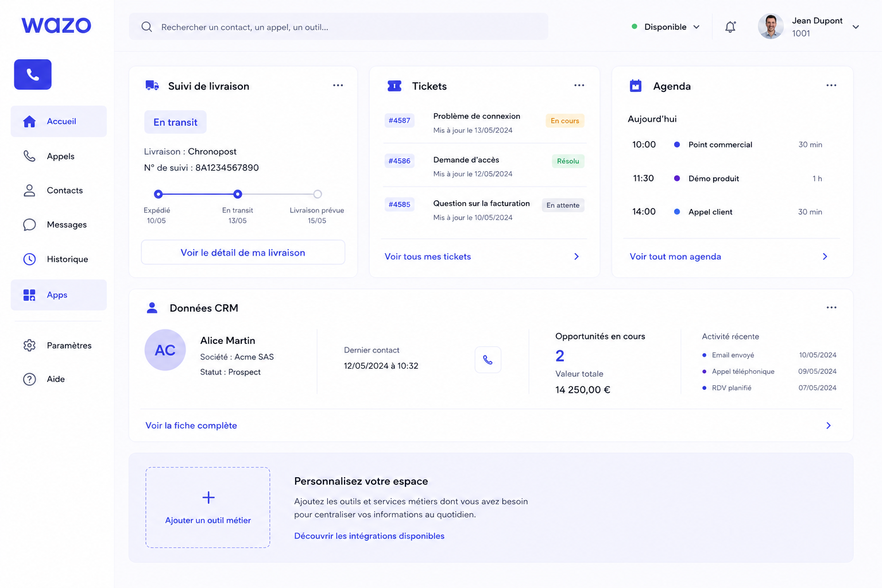Click the Messages chat bubble icon

click(29, 225)
